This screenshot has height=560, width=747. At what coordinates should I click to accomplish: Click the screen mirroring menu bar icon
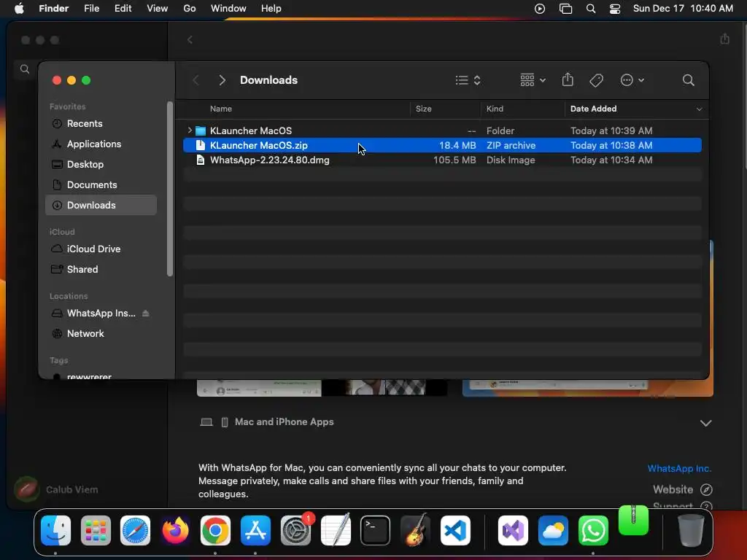coord(565,9)
